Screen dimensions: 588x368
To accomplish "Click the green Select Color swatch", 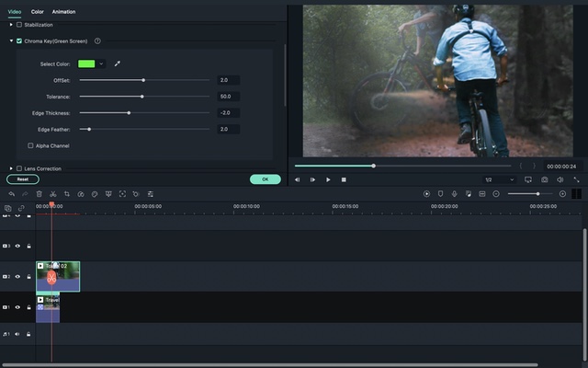I will pyautogui.click(x=86, y=63).
